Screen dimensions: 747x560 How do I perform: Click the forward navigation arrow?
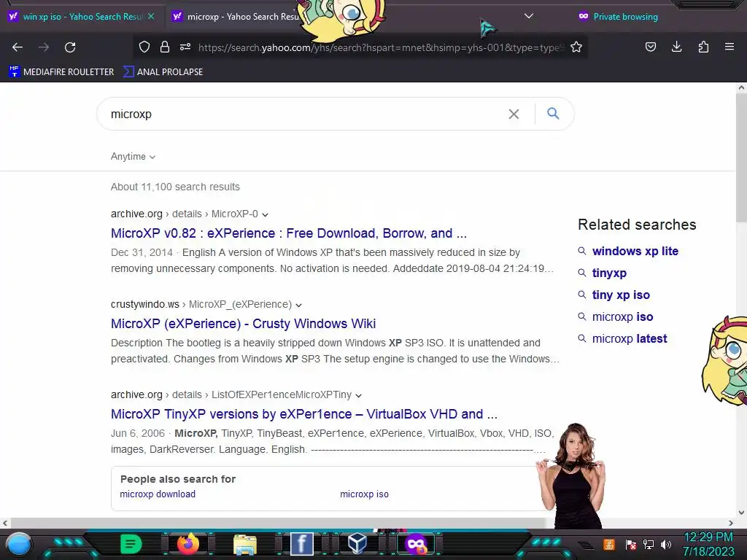(44, 47)
